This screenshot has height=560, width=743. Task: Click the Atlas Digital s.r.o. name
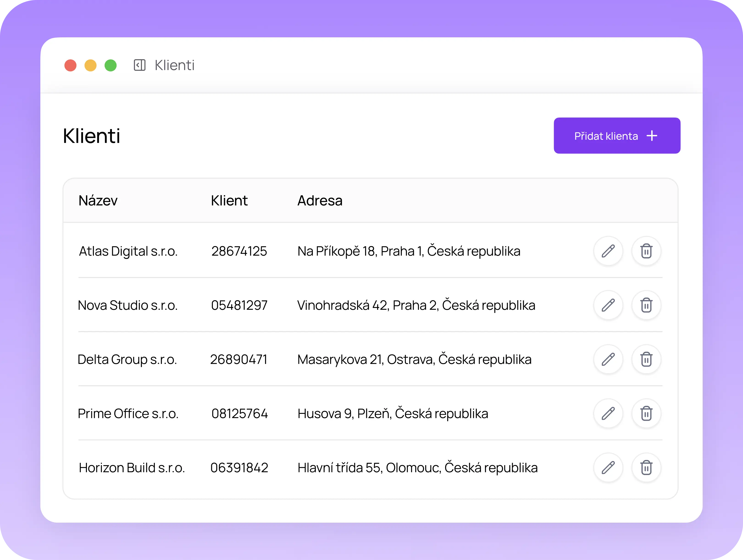128,251
